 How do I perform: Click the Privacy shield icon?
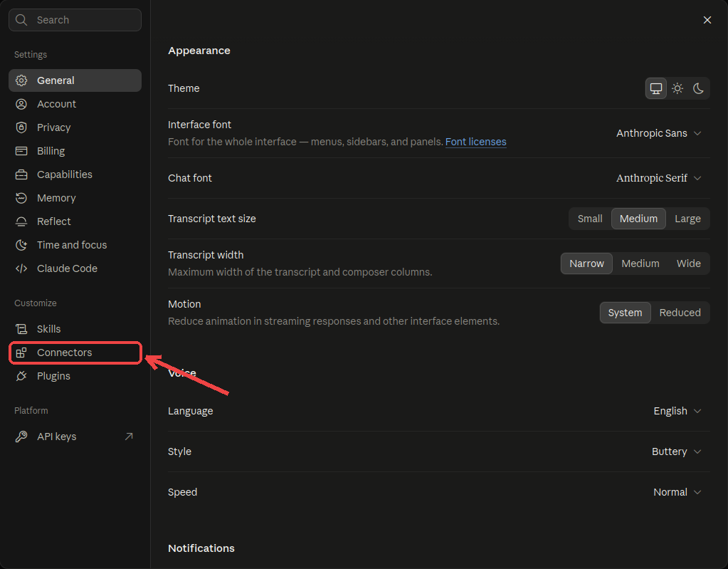pyautogui.click(x=21, y=127)
